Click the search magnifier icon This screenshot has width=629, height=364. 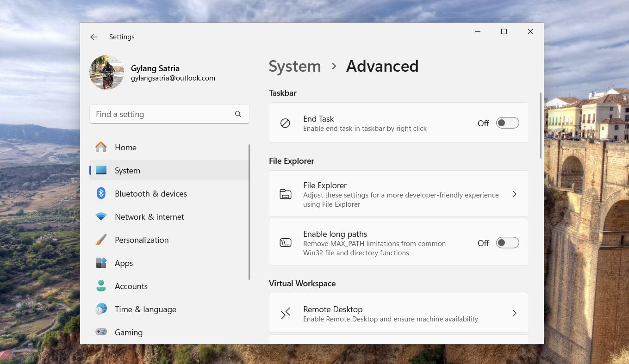238,114
